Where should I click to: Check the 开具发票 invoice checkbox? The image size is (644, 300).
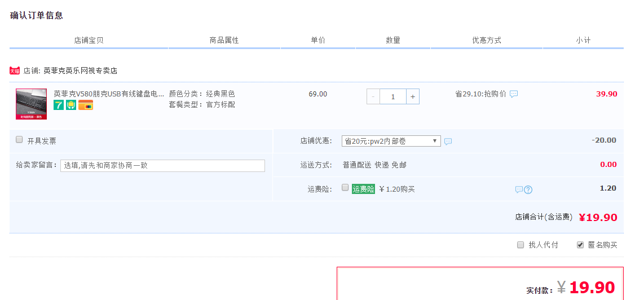point(19,140)
